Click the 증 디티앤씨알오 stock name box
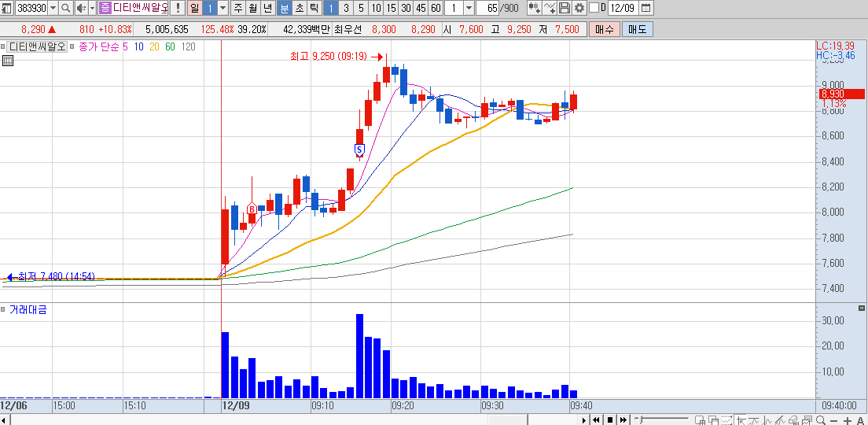Viewport: 868px width, 425px height. coord(133,8)
